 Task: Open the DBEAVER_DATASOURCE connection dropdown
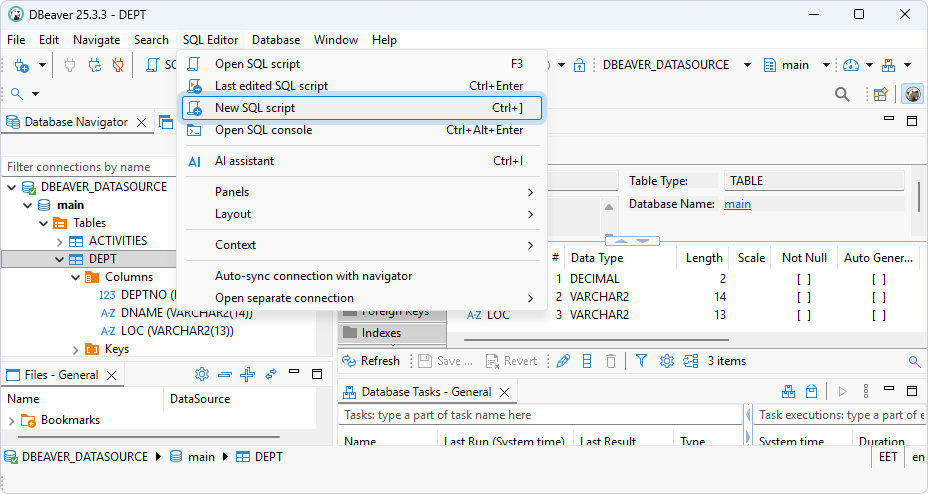[x=747, y=65]
